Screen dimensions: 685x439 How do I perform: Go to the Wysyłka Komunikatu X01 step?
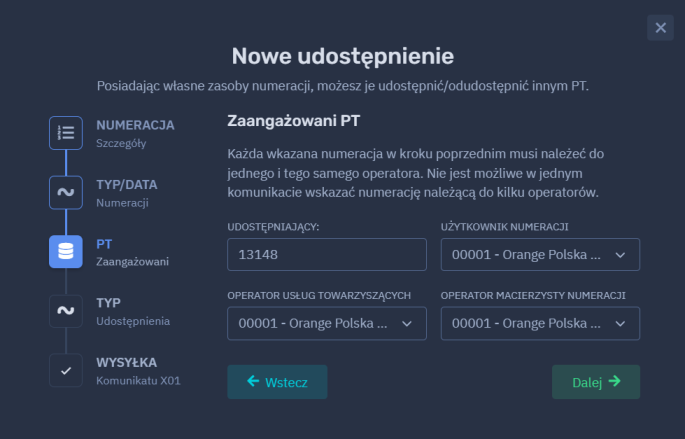[137, 370]
